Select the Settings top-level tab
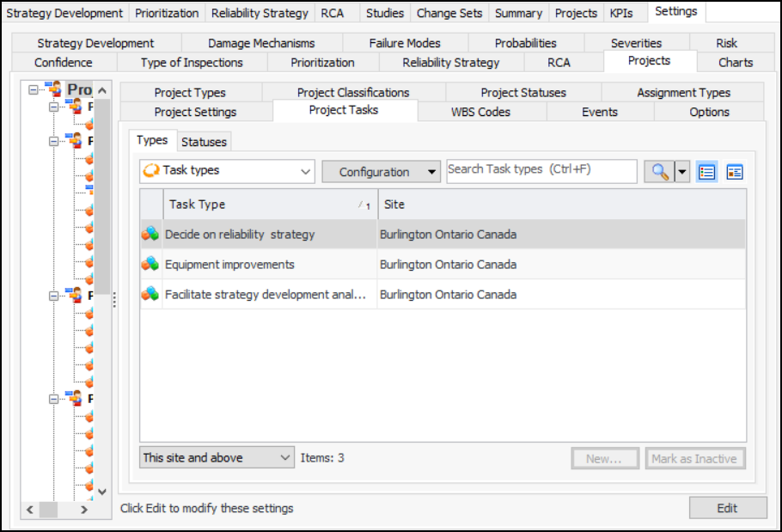The image size is (782, 532). [676, 11]
